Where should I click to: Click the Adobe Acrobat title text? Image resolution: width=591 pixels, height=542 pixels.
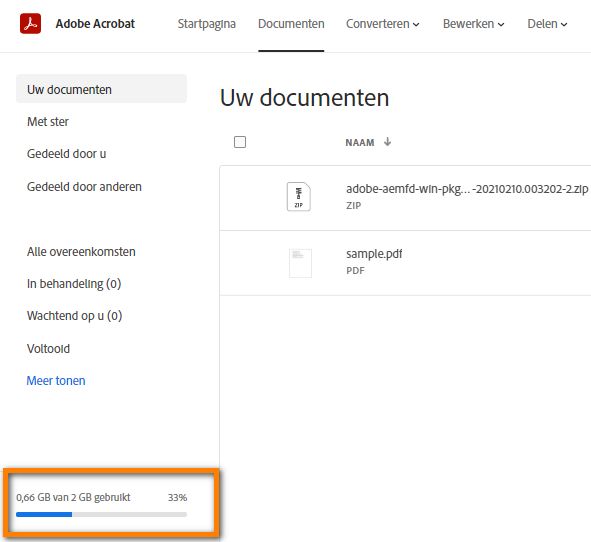point(95,24)
